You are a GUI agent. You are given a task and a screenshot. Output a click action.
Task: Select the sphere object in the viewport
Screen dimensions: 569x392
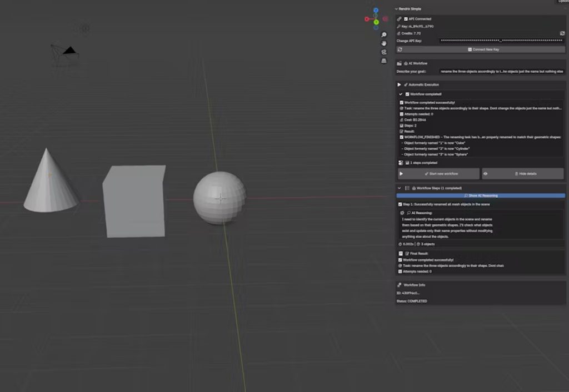[x=219, y=198]
